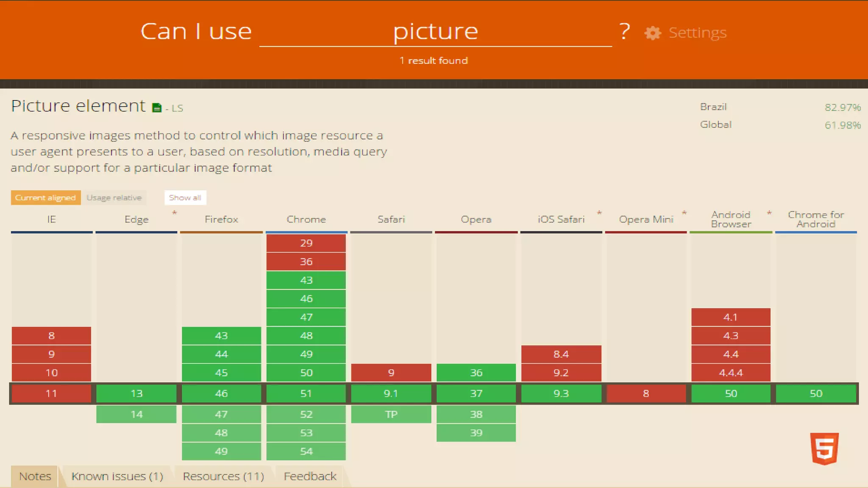Toggle the Show all versions button
Viewport: 868px width, 488px height.
(185, 198)
